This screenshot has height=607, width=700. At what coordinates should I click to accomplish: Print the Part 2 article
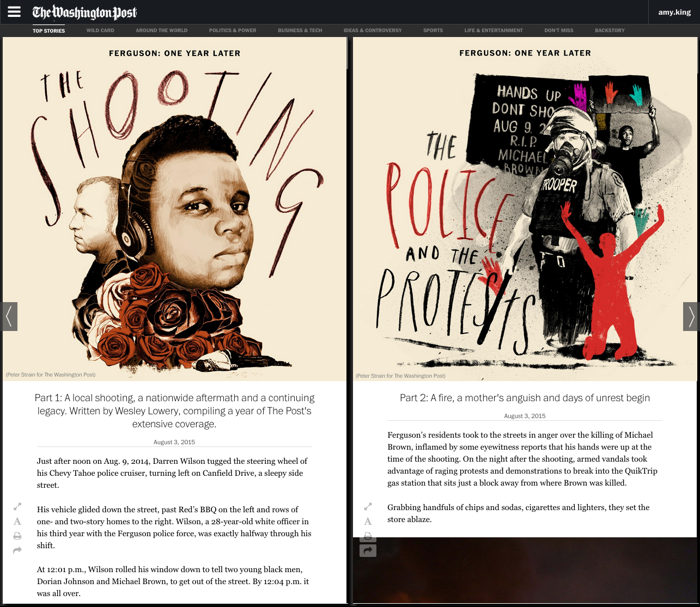click(368, 536)
